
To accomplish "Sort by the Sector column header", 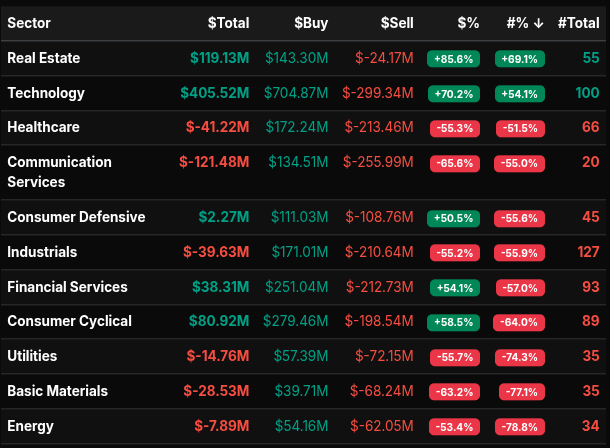I will coord(29,23).
